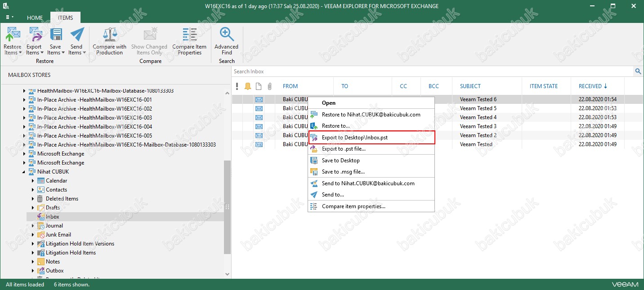Expand the Calendar folder node
Image resolution: width=644 pixels, height=290 pixels.
pos(33,181)
